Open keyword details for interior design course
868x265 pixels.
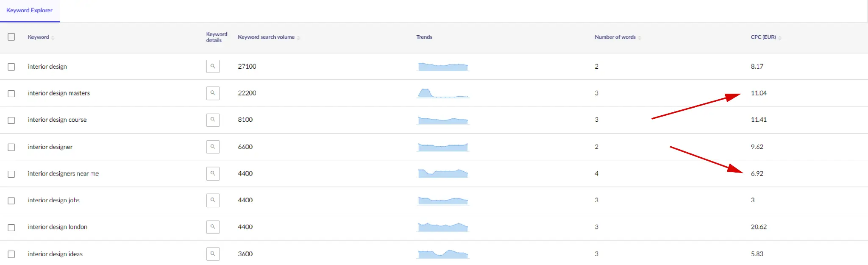[x=213, y=120]
